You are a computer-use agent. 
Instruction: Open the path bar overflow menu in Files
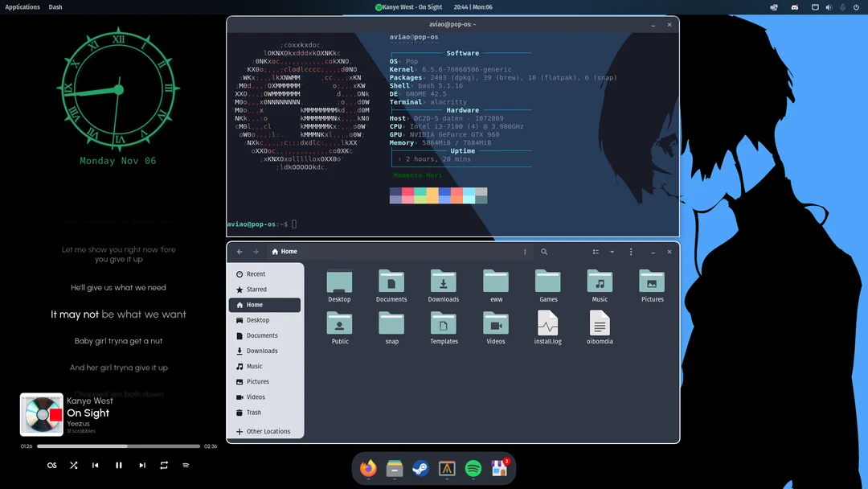coord(525,252)
